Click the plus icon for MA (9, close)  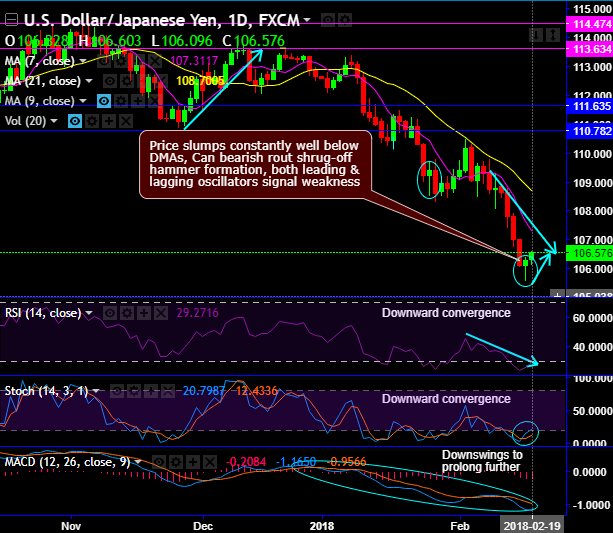138,101
